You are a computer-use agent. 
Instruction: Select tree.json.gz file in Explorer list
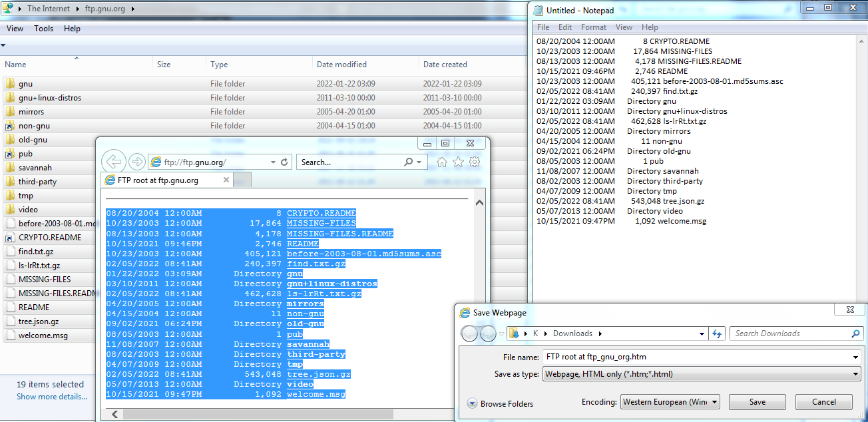39,321
